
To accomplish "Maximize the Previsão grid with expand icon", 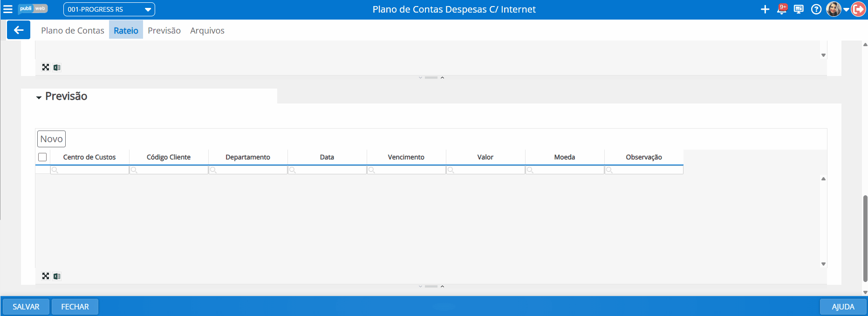I will coord(46,276).
